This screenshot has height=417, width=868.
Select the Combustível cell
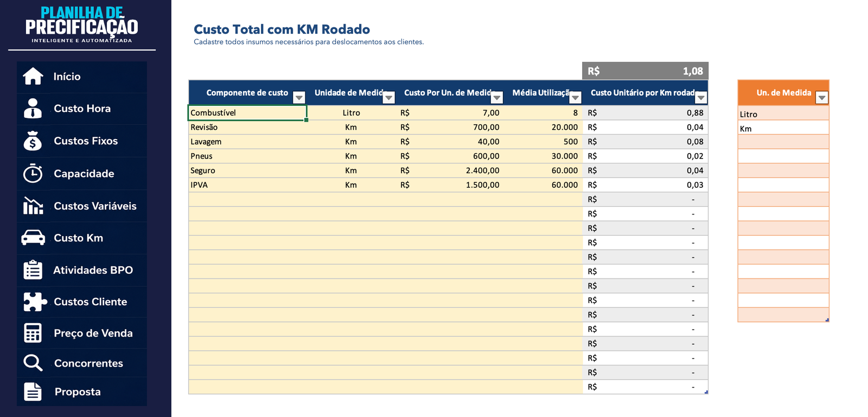(x=247, y=112)
